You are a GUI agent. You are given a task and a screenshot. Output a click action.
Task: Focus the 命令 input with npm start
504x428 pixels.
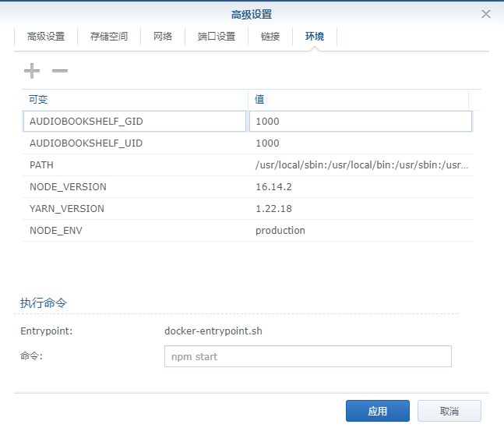tap(308, 356)
